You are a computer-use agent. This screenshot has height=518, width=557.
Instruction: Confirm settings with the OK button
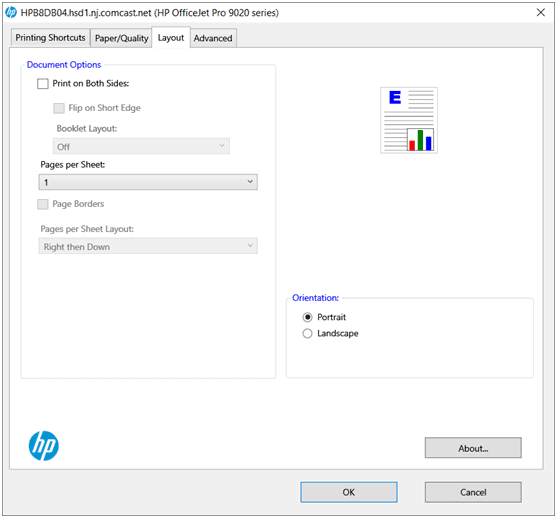(349, 492)
